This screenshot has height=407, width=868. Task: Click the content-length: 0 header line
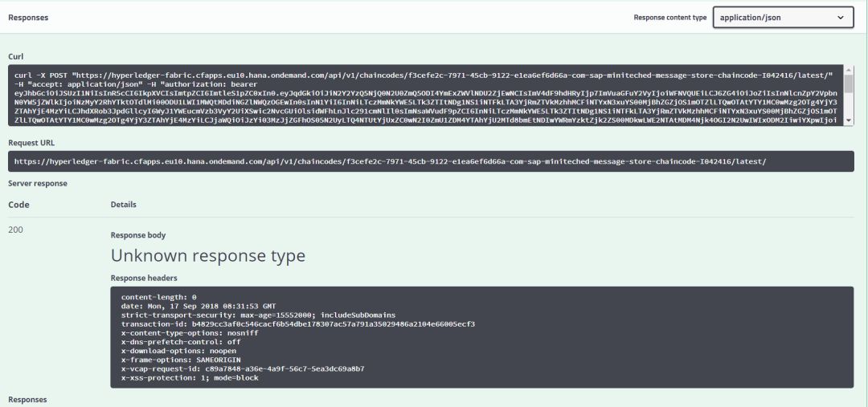(x=159, y=298)
